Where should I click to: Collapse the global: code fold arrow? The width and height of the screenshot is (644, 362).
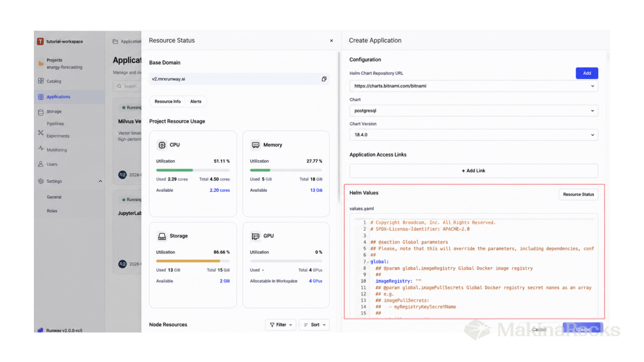pos(368,262)
